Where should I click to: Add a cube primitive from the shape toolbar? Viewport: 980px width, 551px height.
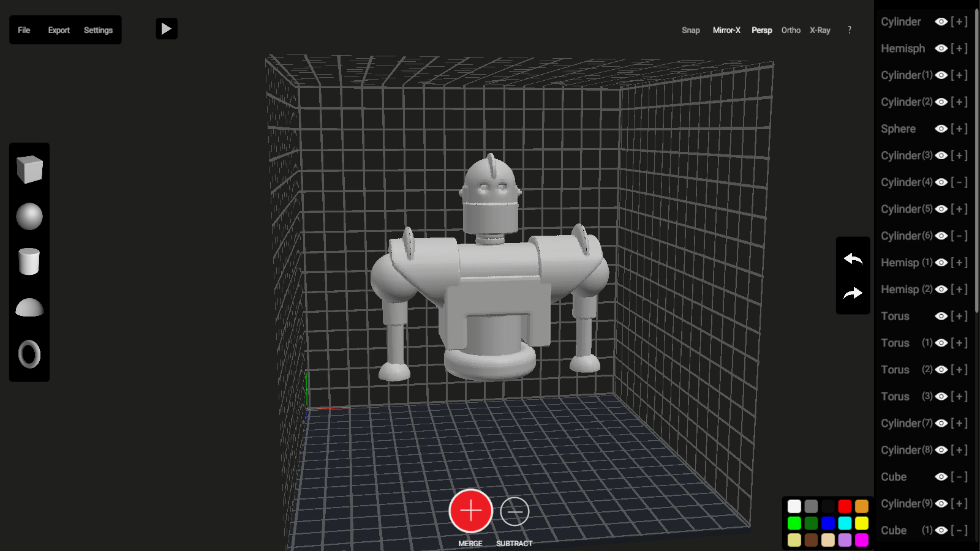(29, 170)
